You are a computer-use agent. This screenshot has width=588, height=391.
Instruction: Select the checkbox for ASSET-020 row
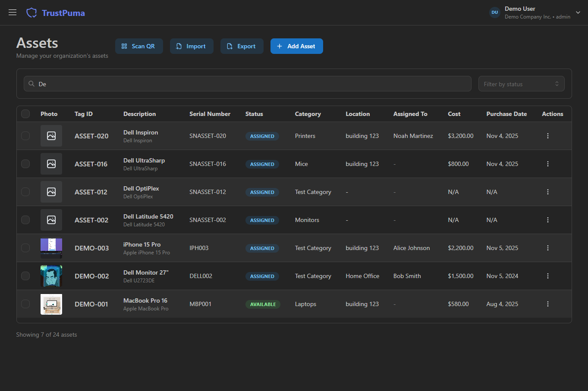click(25, 135)
